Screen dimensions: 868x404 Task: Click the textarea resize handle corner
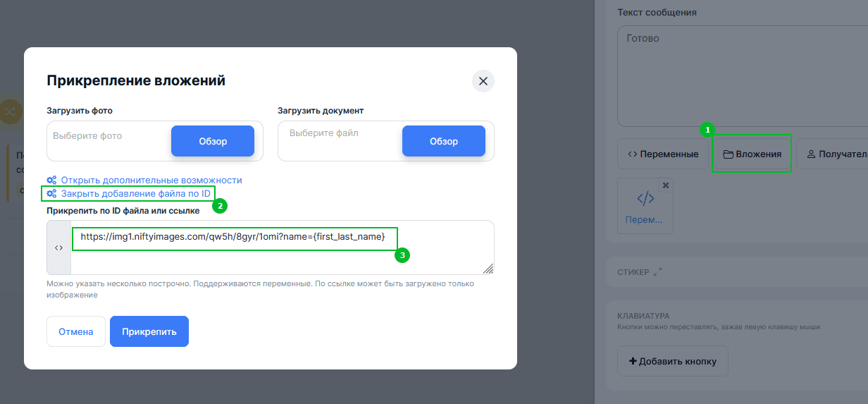(488, 269)
